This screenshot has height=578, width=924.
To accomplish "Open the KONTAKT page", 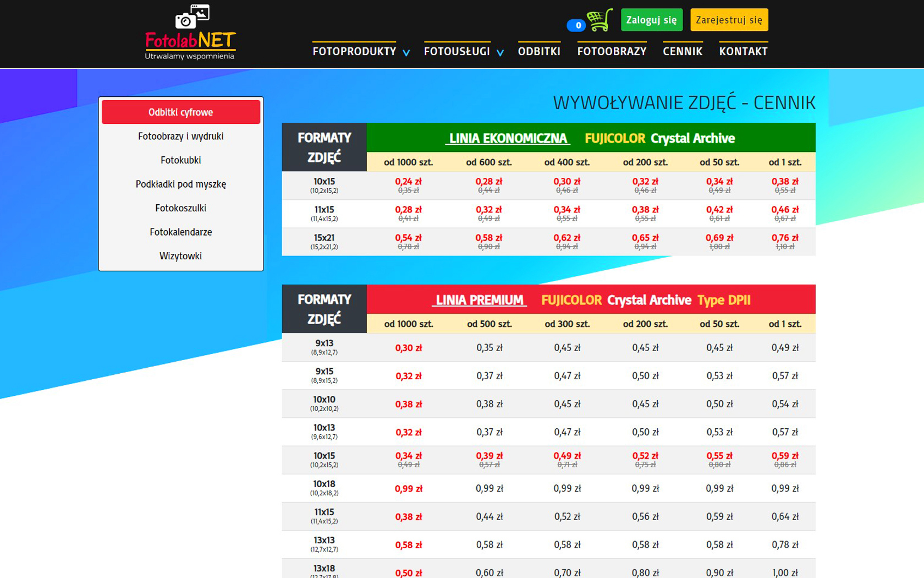I will pos(743,51).
